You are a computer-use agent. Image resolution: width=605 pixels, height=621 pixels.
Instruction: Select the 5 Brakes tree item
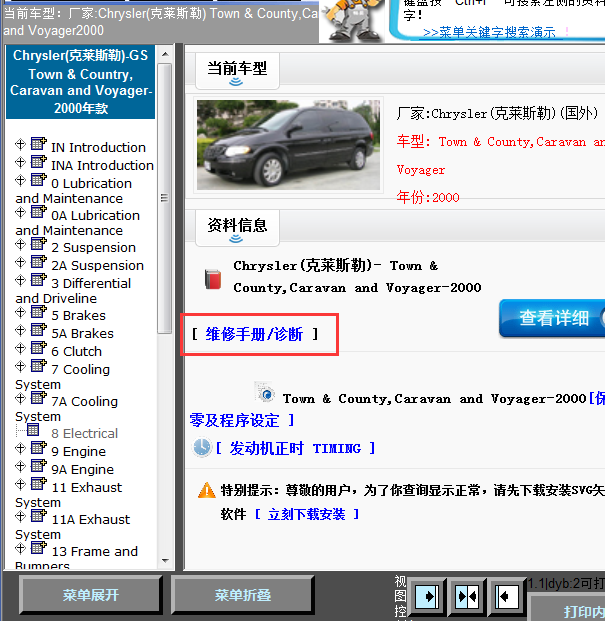(x=78, y=315)
